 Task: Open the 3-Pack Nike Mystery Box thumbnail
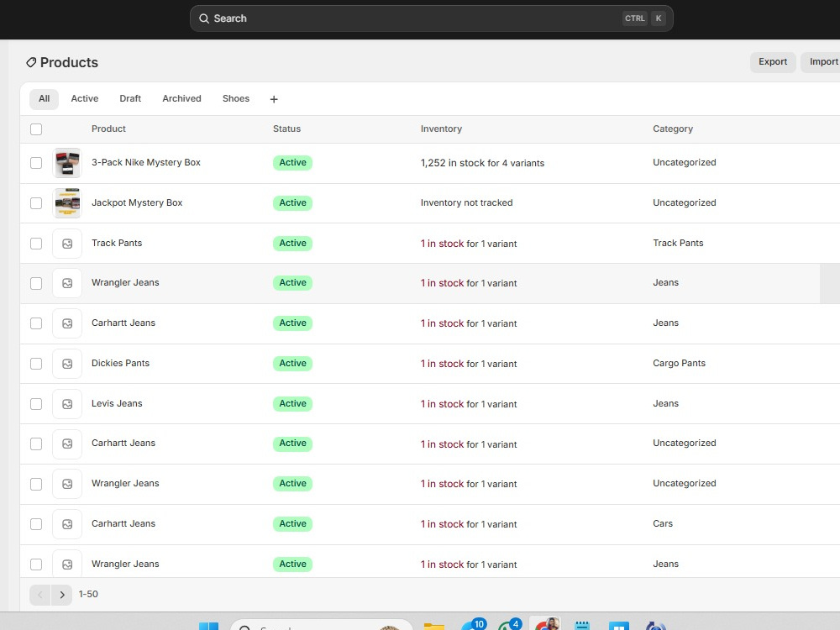click(x=67, y=163)
